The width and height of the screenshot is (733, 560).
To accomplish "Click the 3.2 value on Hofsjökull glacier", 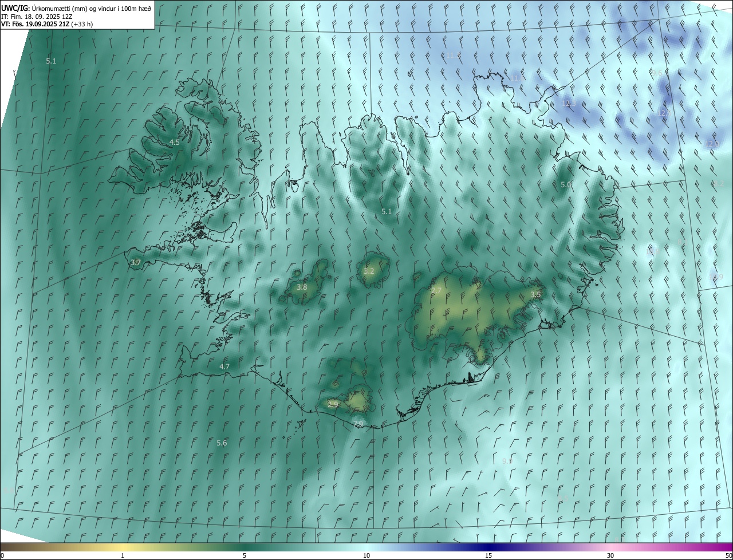I will tap(369, 271).
